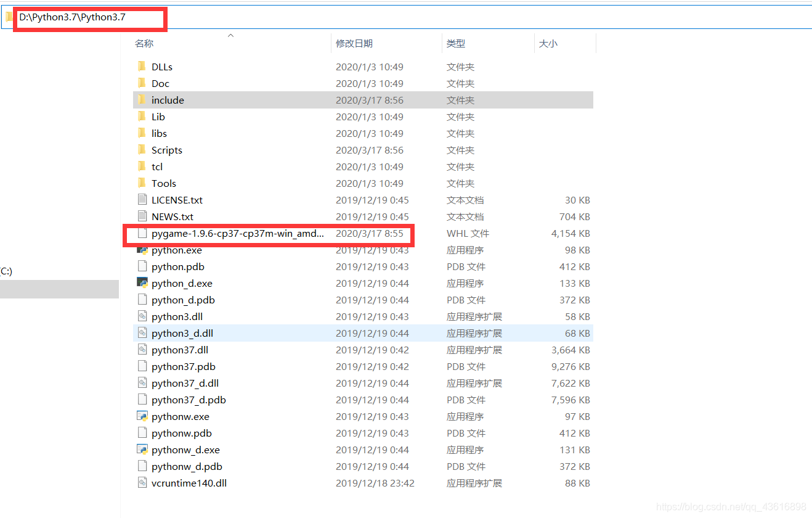The width and height of the screenshot is (812, 518).
Task: Click the pygame whl file icon
Action: tap(142, 233)
